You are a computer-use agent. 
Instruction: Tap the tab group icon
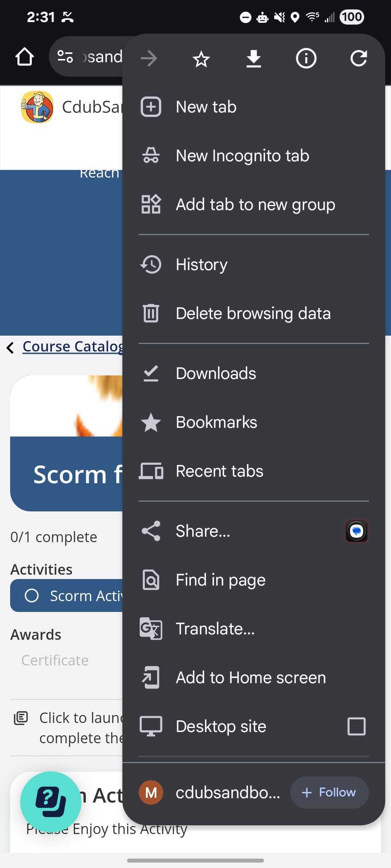[x=151, y=204]
